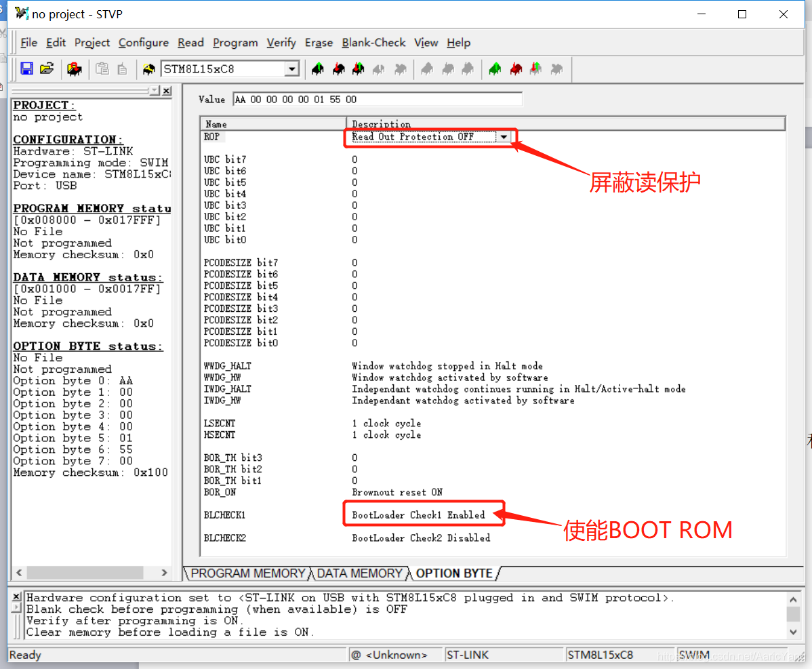Viewport: 812px width, 669px height.
Task: Click the WWDG_HALT row name
Action: coord(227,366)
